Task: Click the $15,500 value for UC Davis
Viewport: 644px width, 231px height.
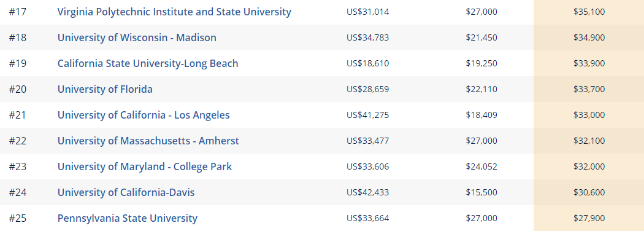Action: click(x=481, y=192)
